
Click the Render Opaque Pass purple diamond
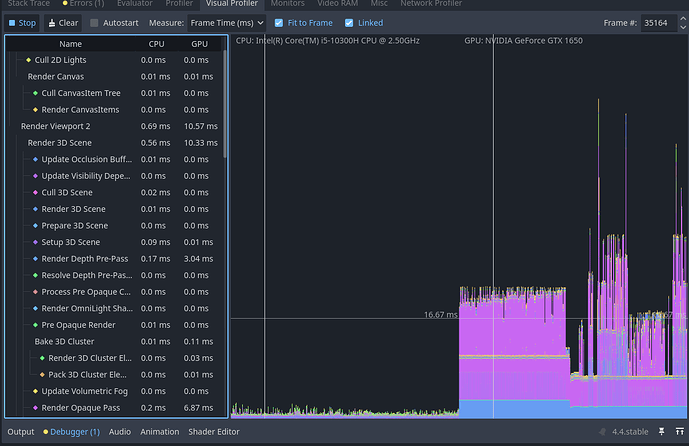[x=35, y=408]
